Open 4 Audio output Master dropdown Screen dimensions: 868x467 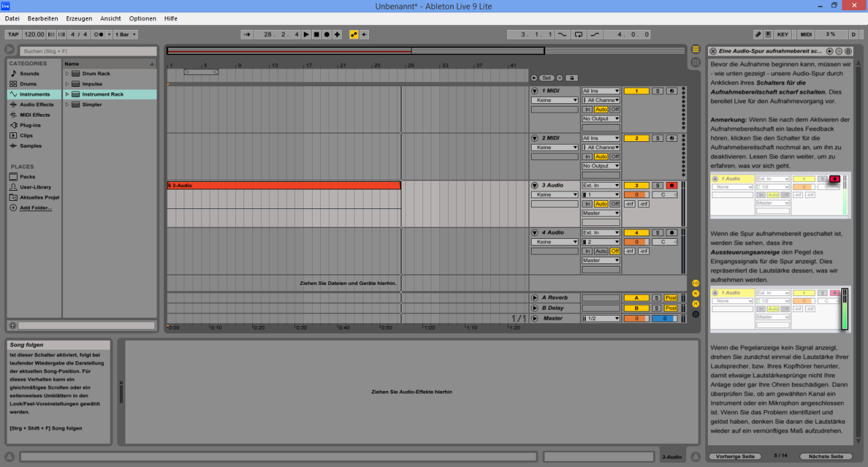click(x=601, y=260)
